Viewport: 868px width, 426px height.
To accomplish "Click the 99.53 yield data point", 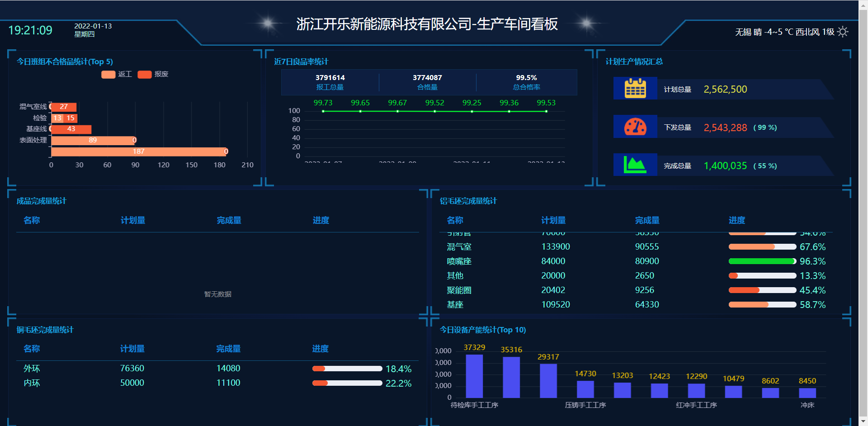I will tap(546, 111).
